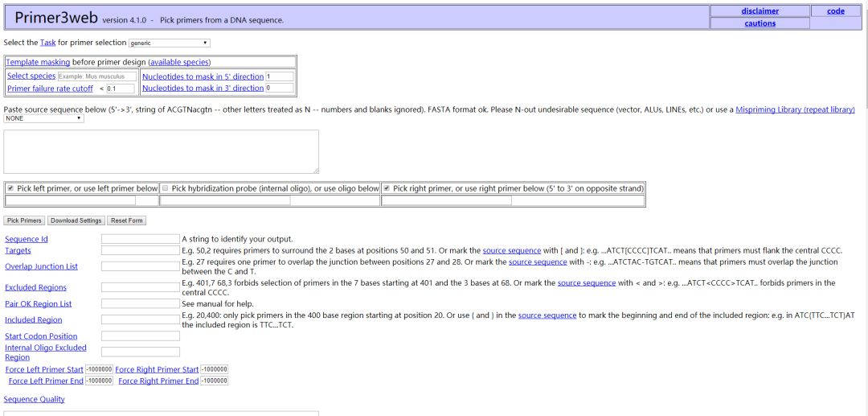This screenshot has width=868, height=416.
Task: Open the Sequence Id help link
Action: (26, 239)
